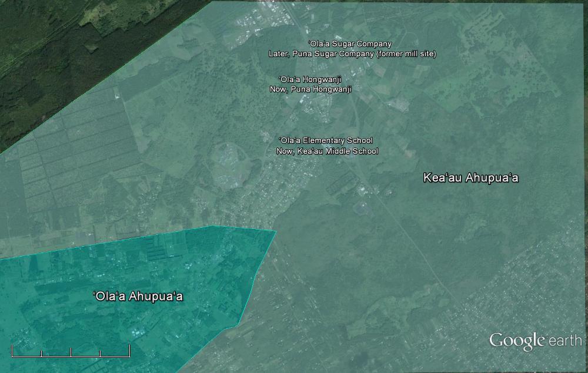Click the circular crater-like feature near the school

point(231,163)
